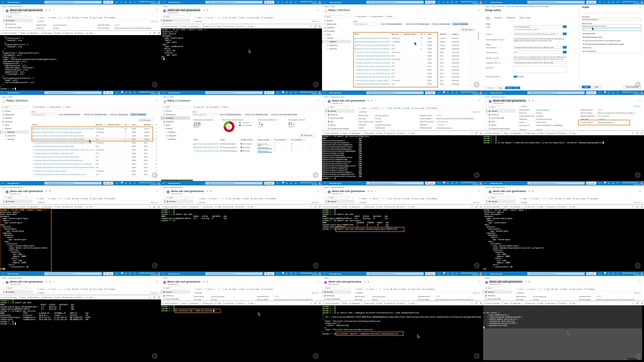
Task: Open the Subscription dropdown in Scope pane
Action: (x=612, y=20)
